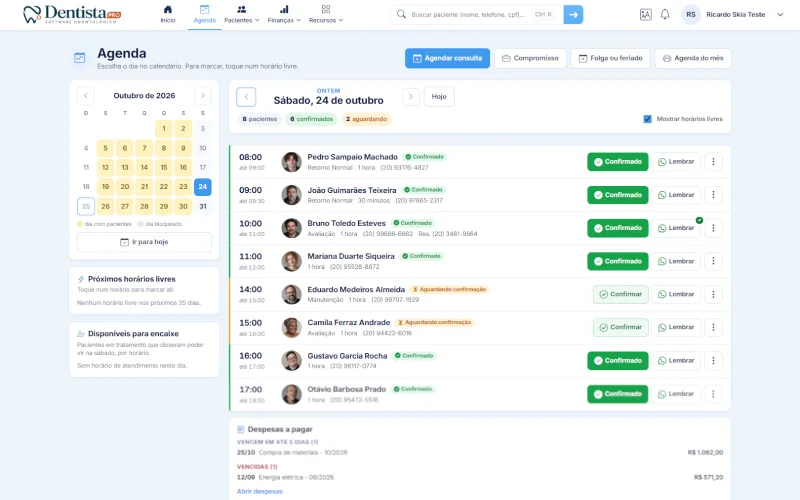Open the Abrir despesas link
This screenshot has width=800, height=500.
point(260,491)
